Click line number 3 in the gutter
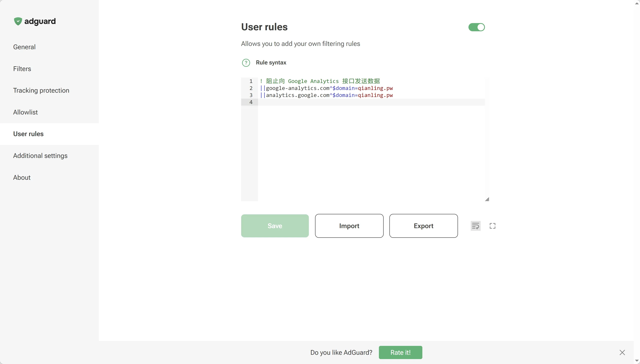This screenshot has height=364, width=640. (251, 95)
